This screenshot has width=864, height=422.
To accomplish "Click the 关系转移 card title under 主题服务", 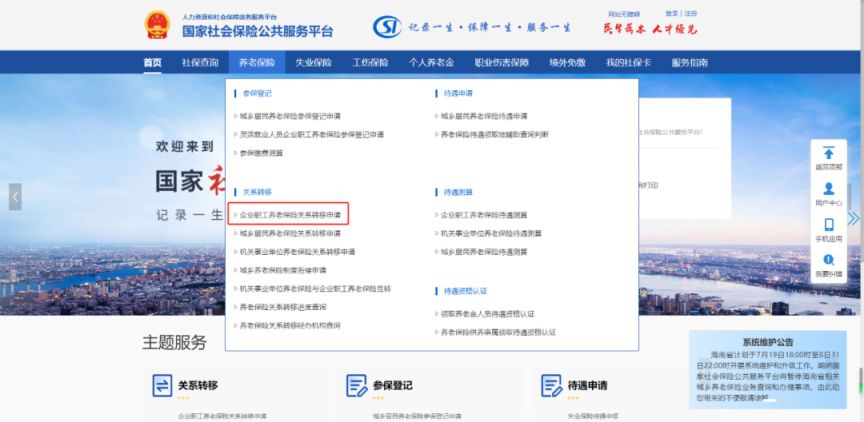I will [198, 385].
